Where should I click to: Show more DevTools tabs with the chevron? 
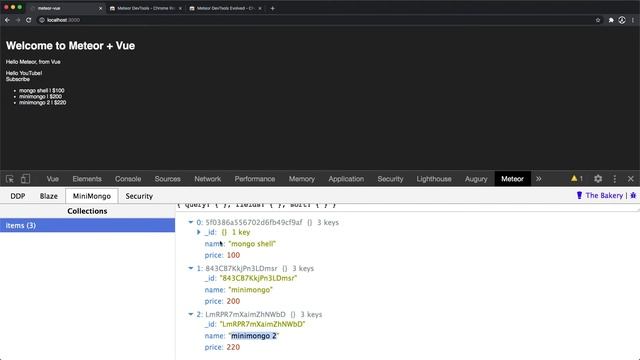click(539, 179)
